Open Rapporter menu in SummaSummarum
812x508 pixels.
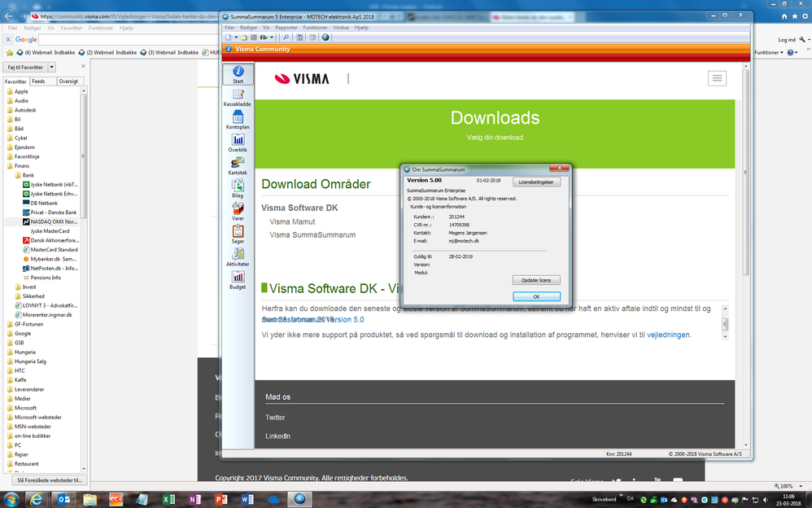[x=286, y=28]
